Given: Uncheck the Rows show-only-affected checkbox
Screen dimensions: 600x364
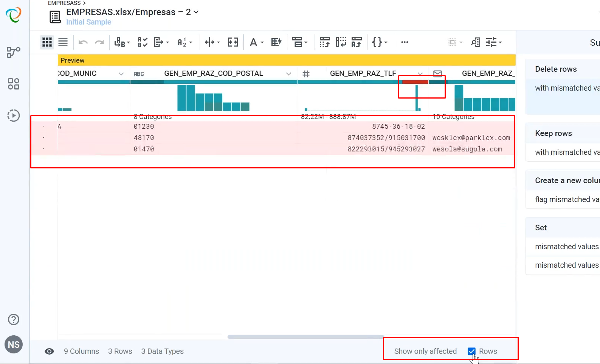Looking at the screenshot, I should (471, 351).
